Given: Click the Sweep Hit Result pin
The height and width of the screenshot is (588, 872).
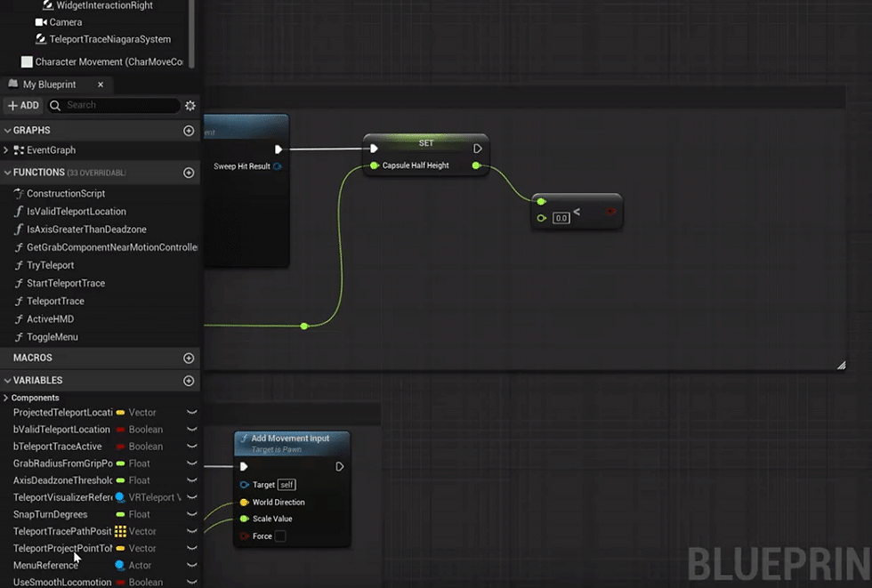Looking at the screenshot, I should 277,166.
